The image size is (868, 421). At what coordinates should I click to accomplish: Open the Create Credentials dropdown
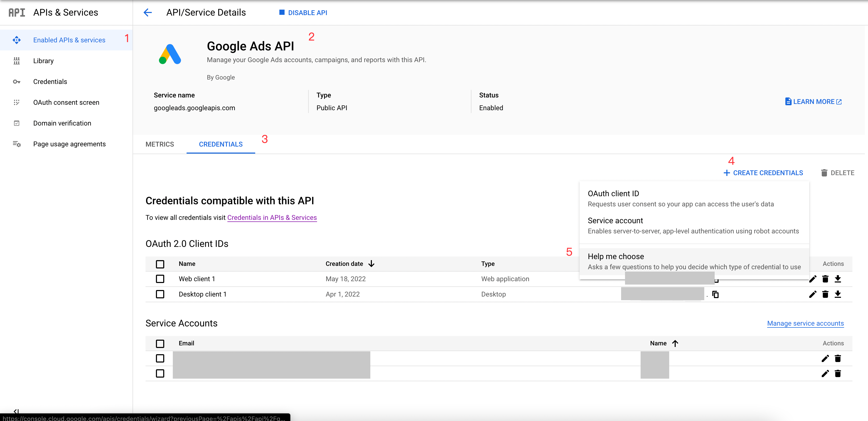click(763, 173)
